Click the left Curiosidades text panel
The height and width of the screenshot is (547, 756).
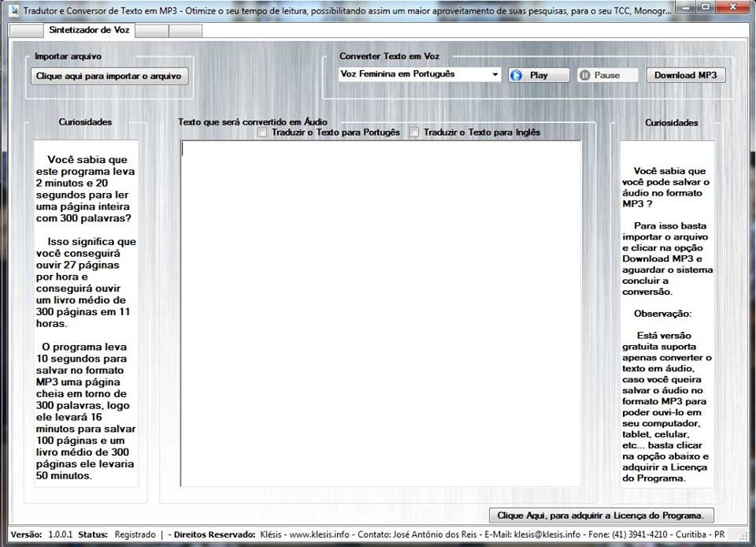(86, 314)
